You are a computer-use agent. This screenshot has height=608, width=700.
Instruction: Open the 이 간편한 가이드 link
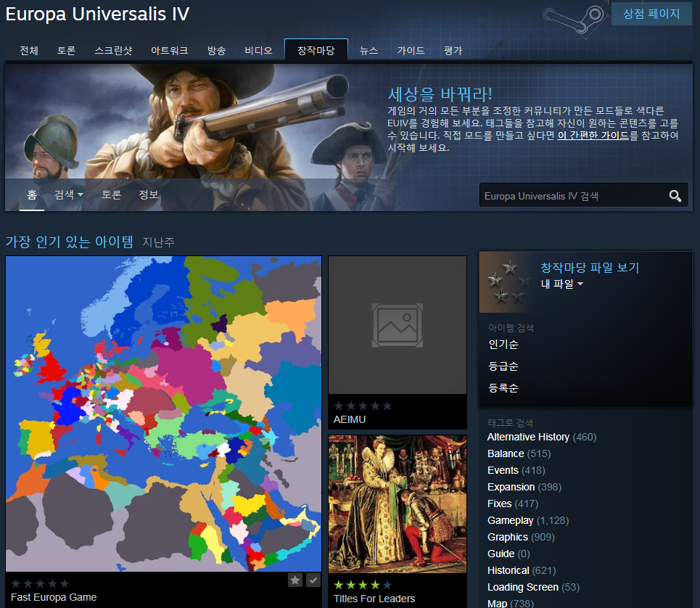click(593, 135)
